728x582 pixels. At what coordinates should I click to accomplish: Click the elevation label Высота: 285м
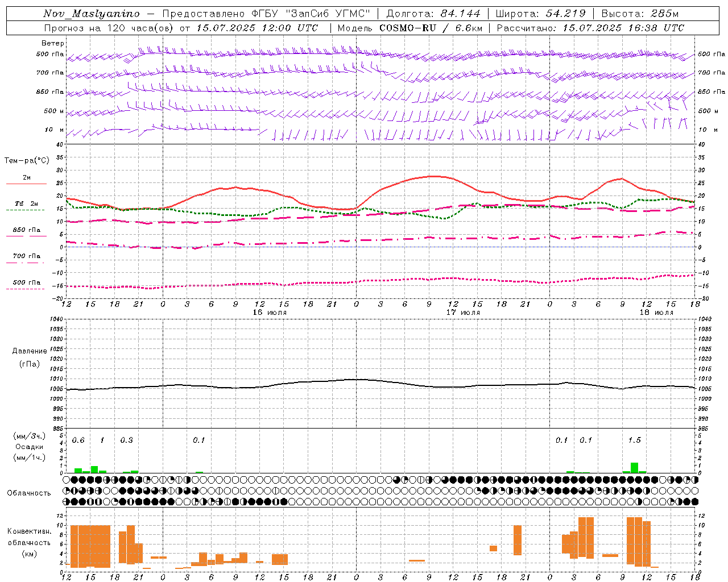point(640,14)
